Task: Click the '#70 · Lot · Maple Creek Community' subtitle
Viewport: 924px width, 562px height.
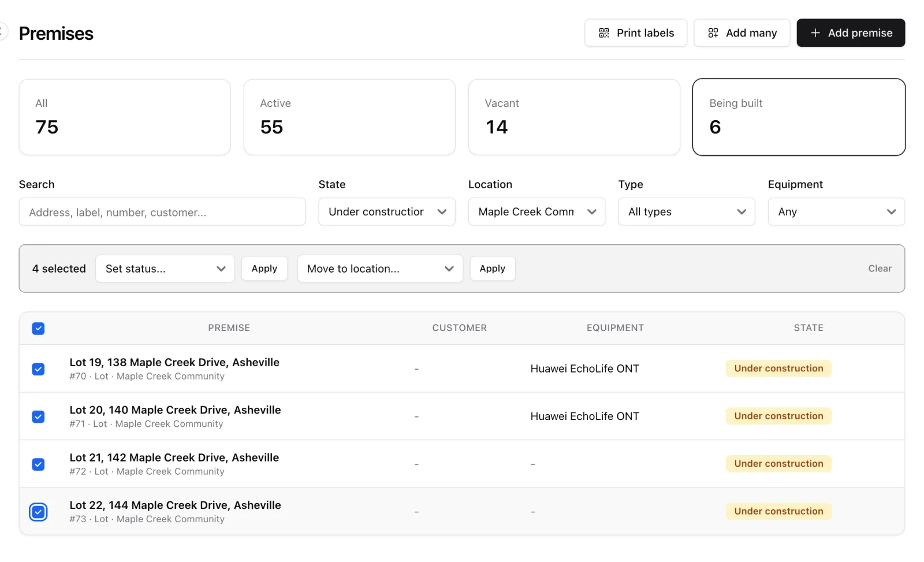Action: tap(147, 377)
